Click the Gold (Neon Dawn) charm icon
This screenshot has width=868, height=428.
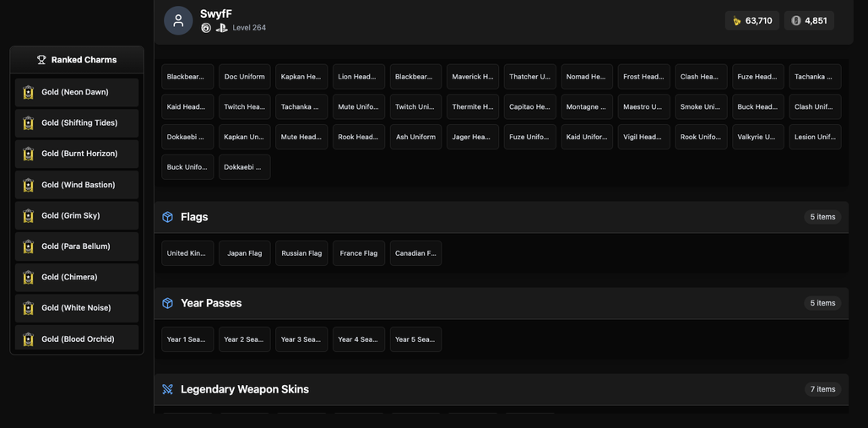[28, 93]
